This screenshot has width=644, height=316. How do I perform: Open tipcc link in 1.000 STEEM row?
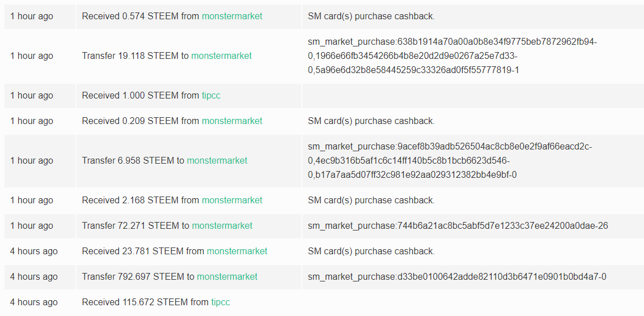(211, 96)
